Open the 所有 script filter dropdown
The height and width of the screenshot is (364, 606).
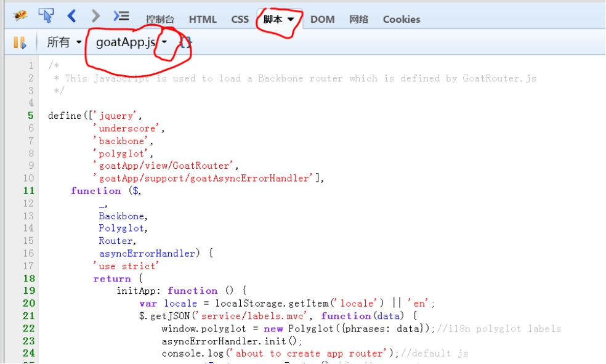[64, 42]
